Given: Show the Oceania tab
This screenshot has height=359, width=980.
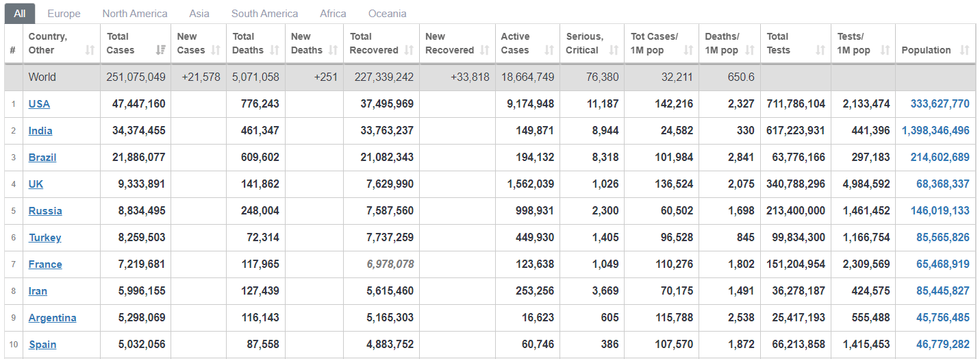Looking at the screenshot, I should coord(387,14).
